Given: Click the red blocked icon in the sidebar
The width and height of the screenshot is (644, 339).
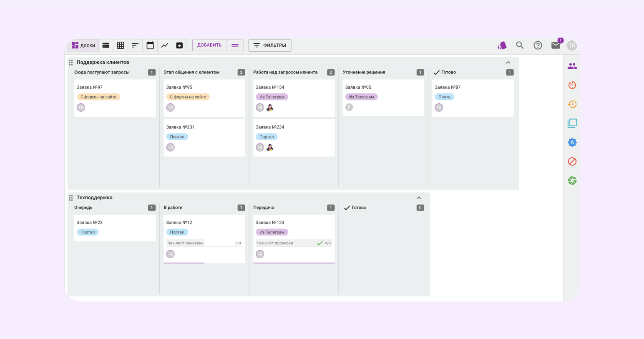Looking at the screenshot, I should point(572,161).
